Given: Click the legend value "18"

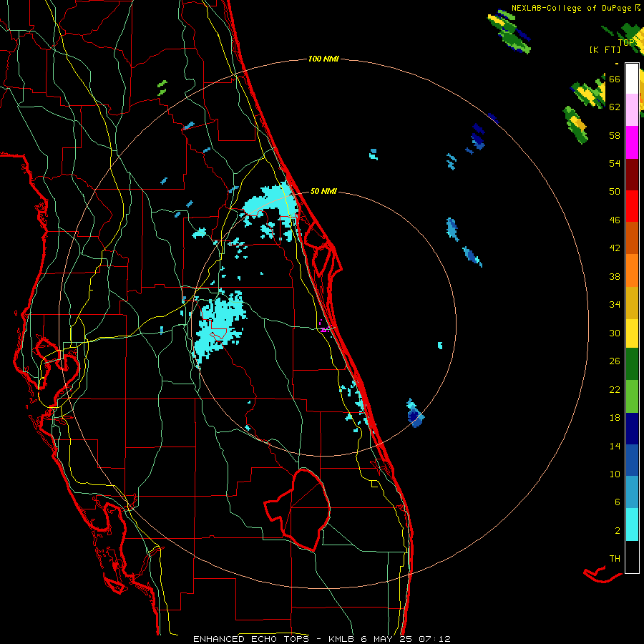Looking at the screenshot, I should (615, 418).
